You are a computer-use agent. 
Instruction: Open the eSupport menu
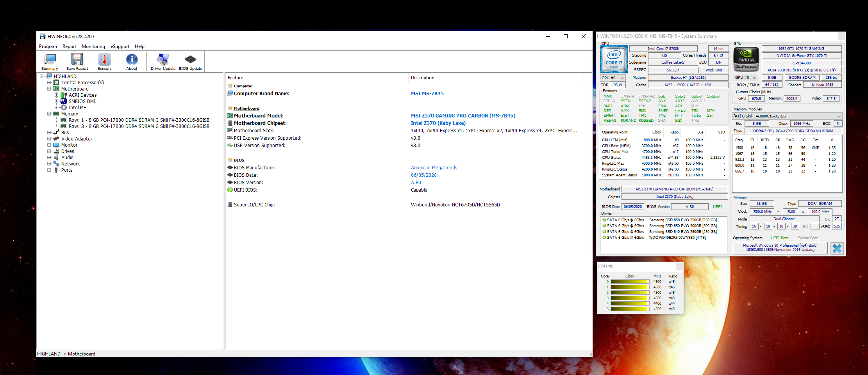[x=120, y=46]
